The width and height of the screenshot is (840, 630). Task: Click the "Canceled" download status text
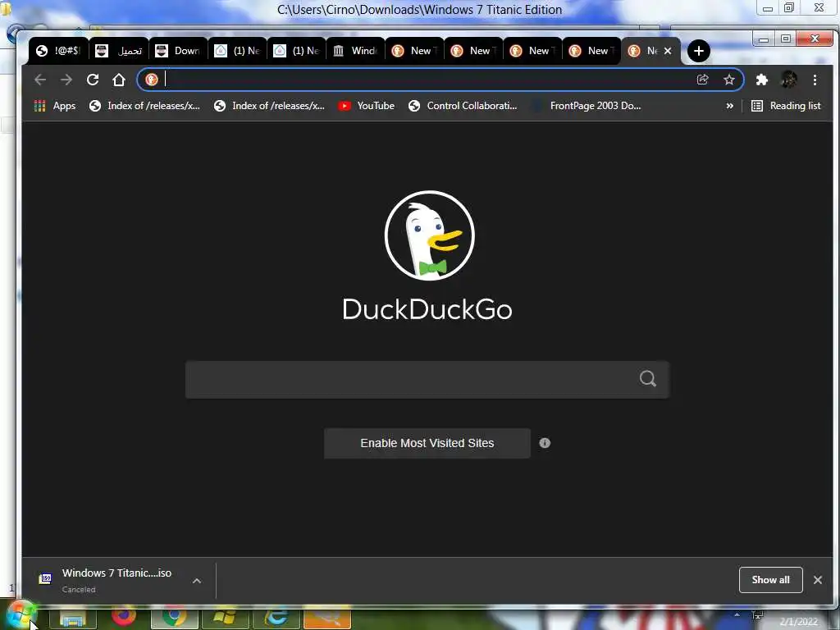(79, 589)
